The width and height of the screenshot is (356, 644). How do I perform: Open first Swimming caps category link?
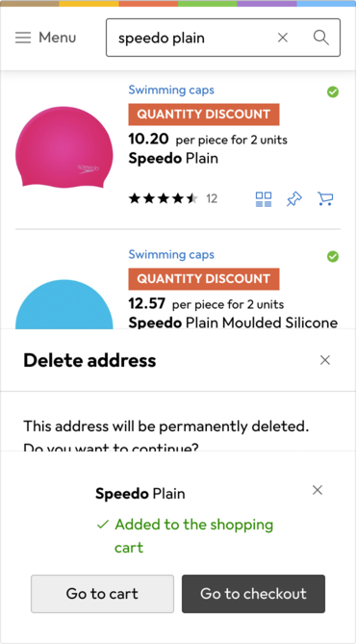click(171, 90)
